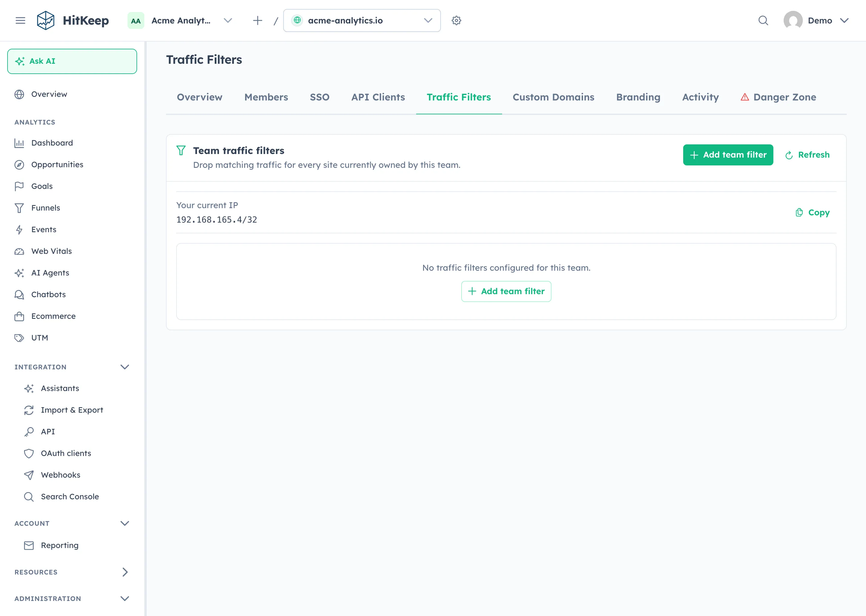The width and height of the screenshot is (866, 616).
Task: Open site settings gear icon
Action: (456, 20)
